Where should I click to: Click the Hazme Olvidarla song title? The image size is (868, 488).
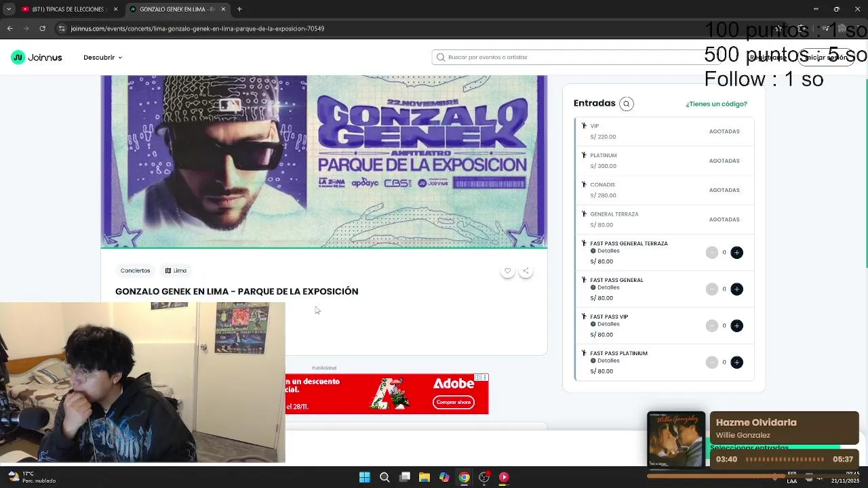756,422
